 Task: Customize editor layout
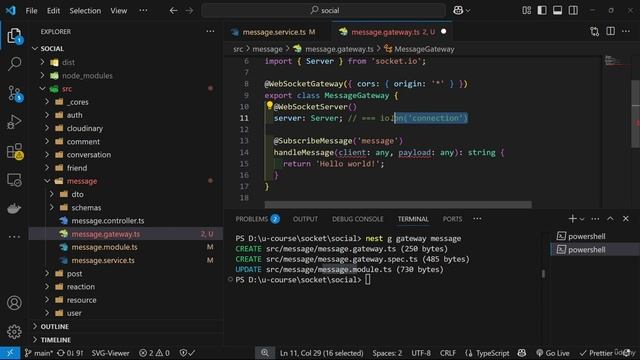[x=527, y=11]
